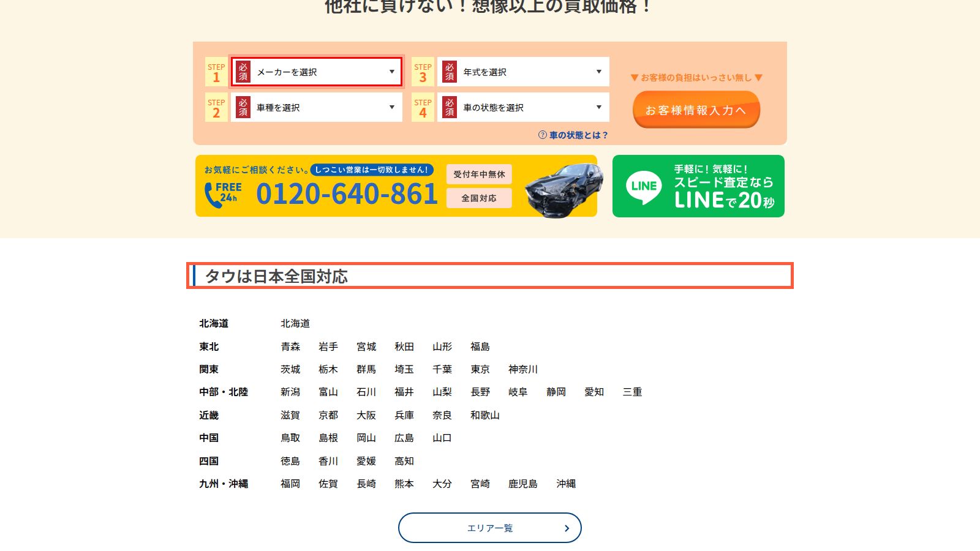Open the 車の状態を選択 dropdown

pyautogui.click(x=523, y=107)
